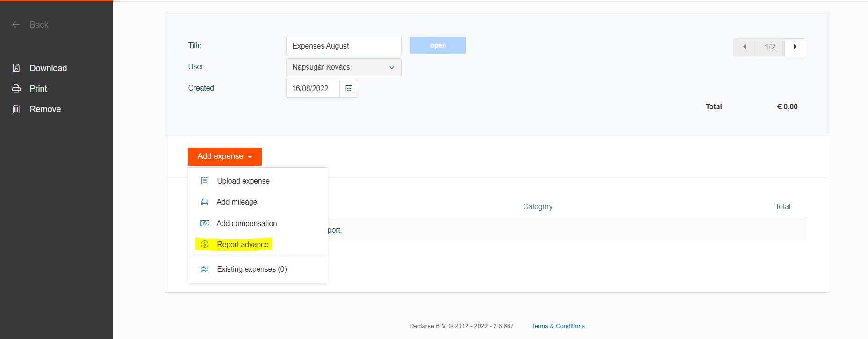
Task: Click the open status button
Action: [438, 46]
